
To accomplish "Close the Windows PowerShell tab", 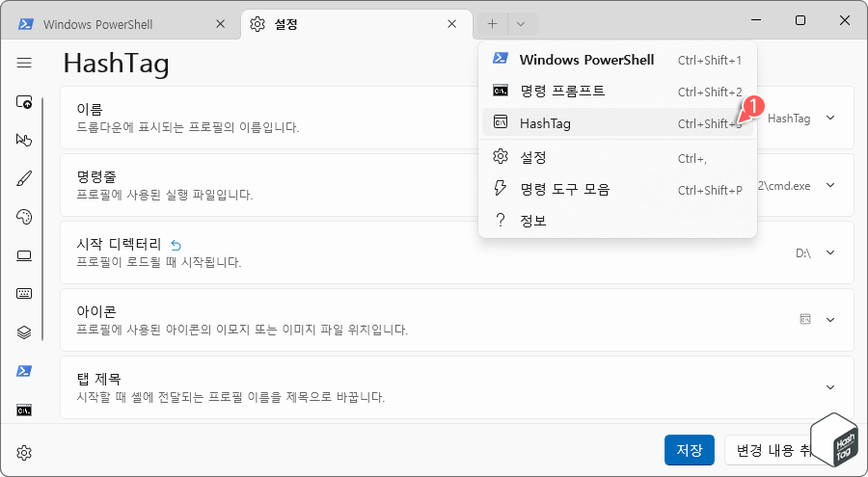I will (x=220, y=24).
